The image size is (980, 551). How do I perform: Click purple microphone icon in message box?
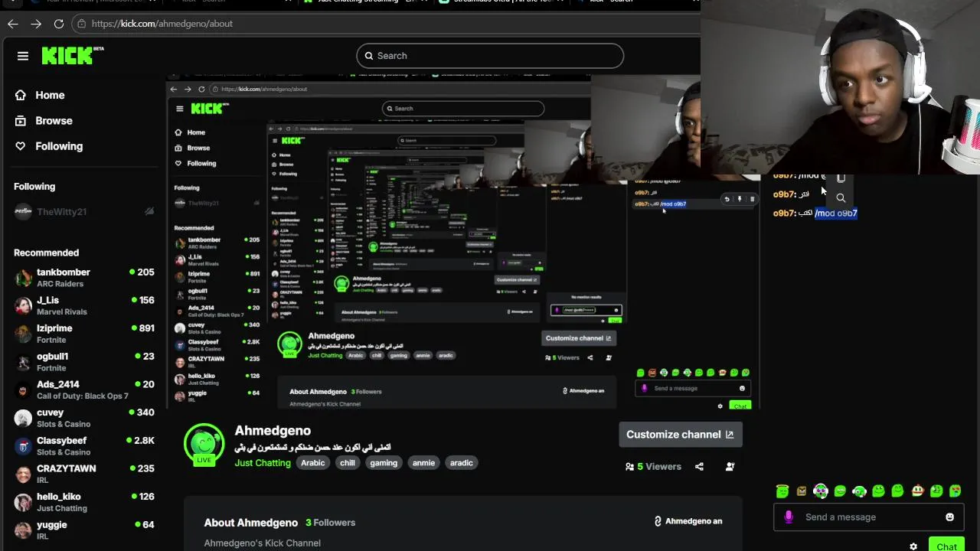789,517
